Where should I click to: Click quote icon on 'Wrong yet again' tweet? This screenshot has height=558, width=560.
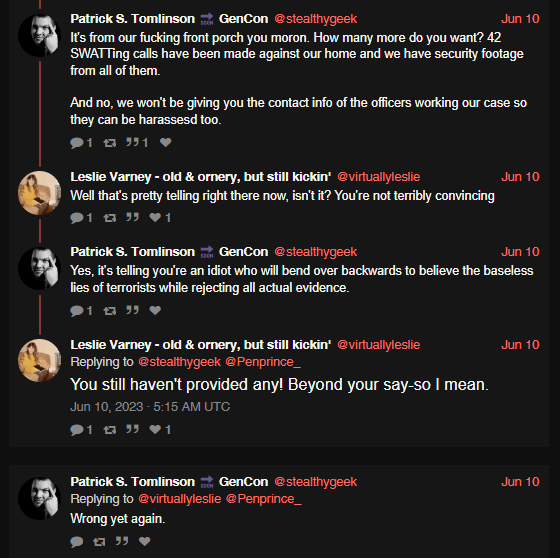point(122,541)
